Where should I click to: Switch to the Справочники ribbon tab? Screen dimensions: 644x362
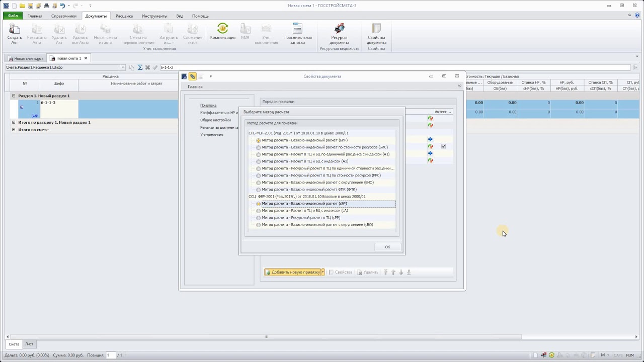click(64, 16)
